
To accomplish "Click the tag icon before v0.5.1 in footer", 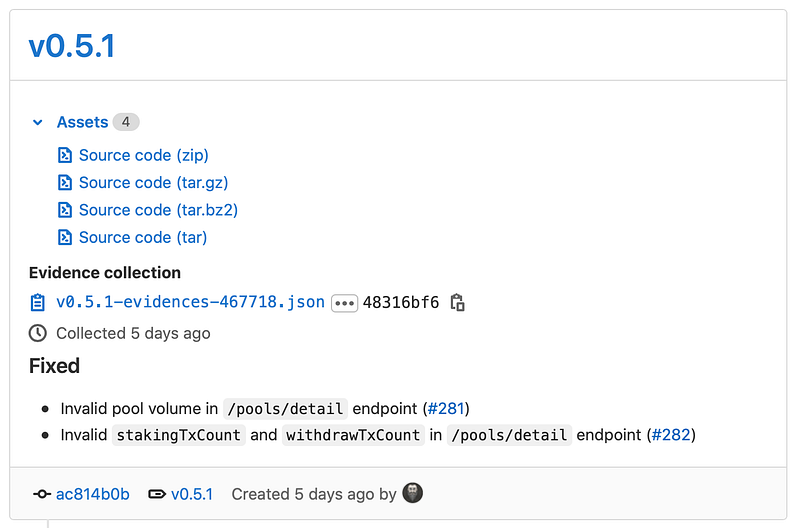I will coord(157,494).
